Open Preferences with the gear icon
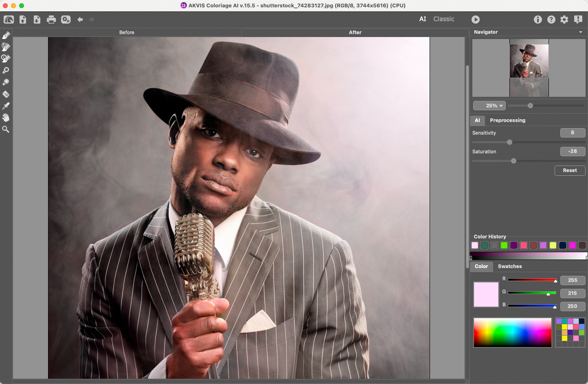 pos(564,20)
